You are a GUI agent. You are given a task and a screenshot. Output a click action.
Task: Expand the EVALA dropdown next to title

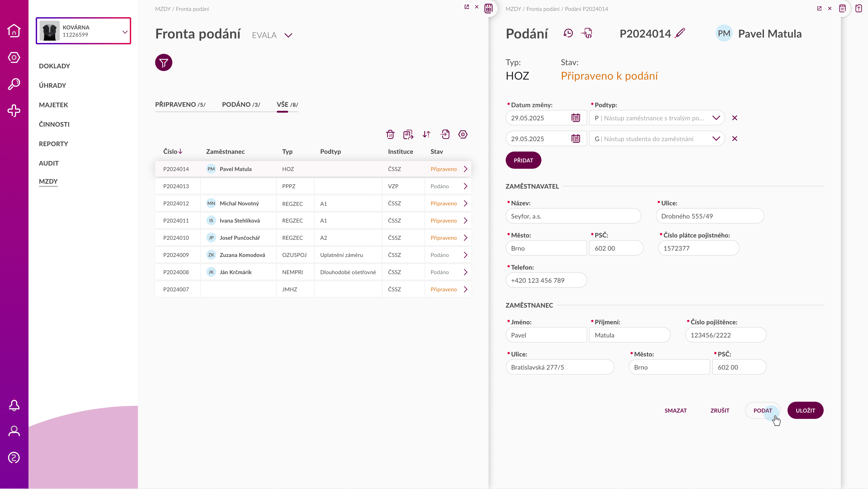pos(288,35)
